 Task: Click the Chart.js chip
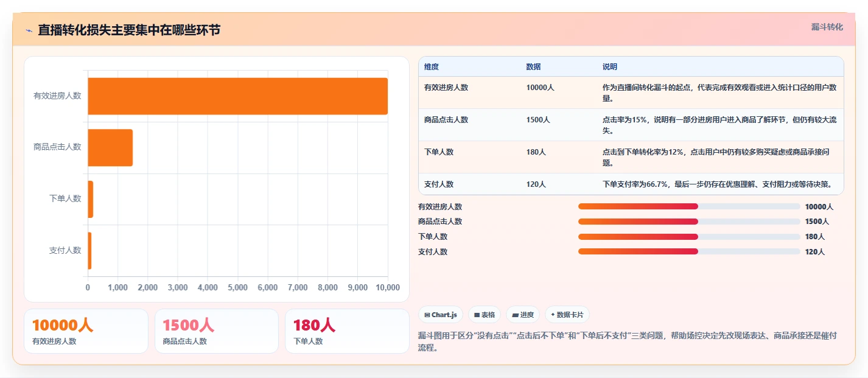tap(441, 315)
